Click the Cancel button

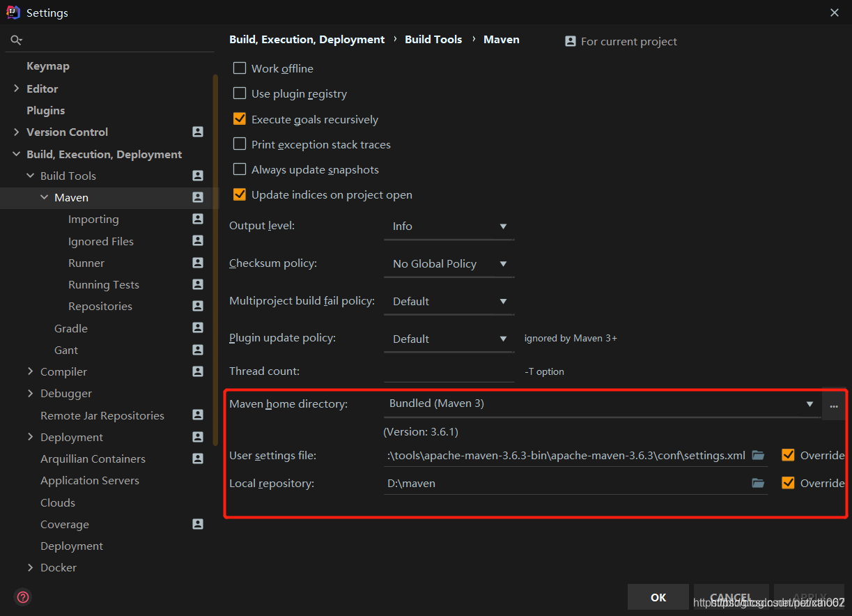(731, 597)
